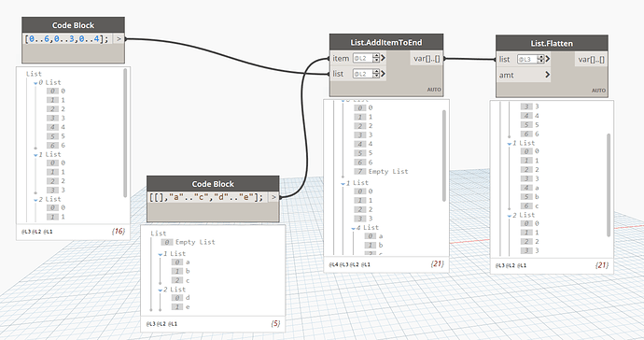Select the List.AddItemToEnd node title bar
Viewport: 644px width, 340px height.
click(386, 42)
